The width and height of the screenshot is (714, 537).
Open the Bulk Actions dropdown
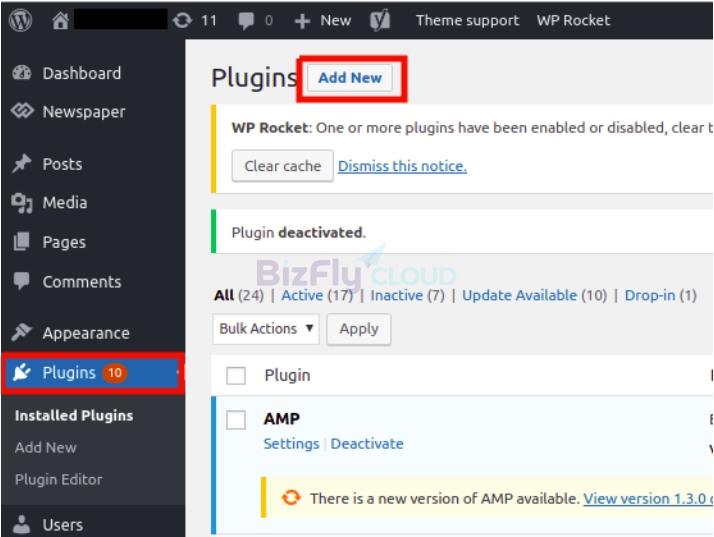(x=266, y=328)
